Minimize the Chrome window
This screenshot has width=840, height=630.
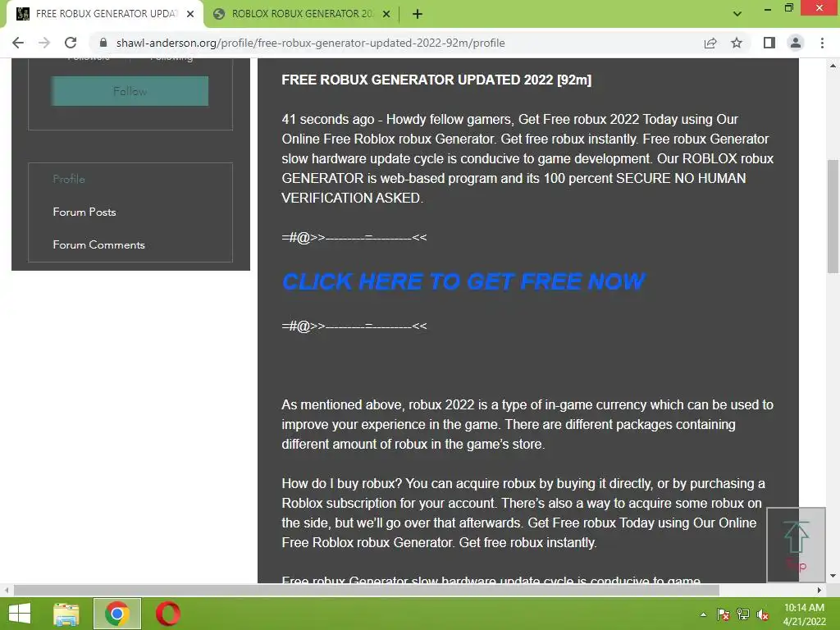pos(767,8)
